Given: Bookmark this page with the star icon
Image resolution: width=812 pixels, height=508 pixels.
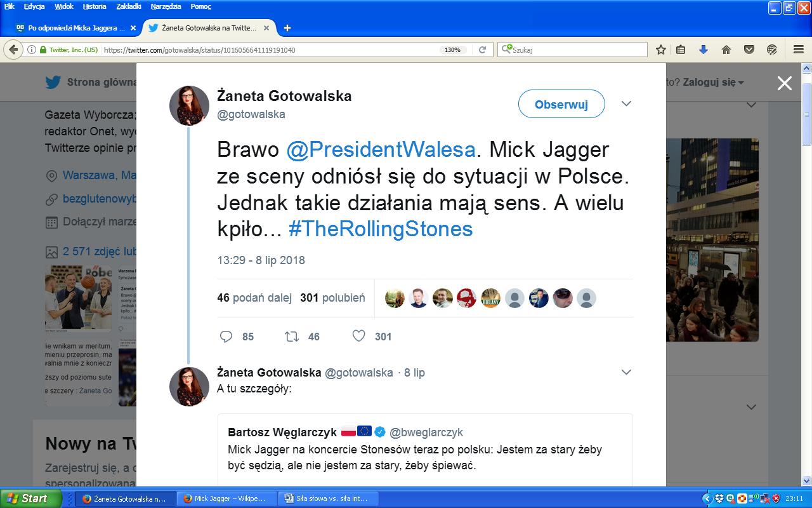Looking at the screenshot, I should [661, 50].
